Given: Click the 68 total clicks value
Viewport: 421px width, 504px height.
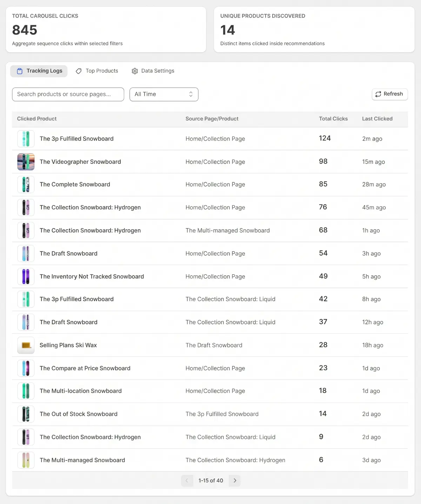Looking at the screenshot, I should tap(323, 230).
